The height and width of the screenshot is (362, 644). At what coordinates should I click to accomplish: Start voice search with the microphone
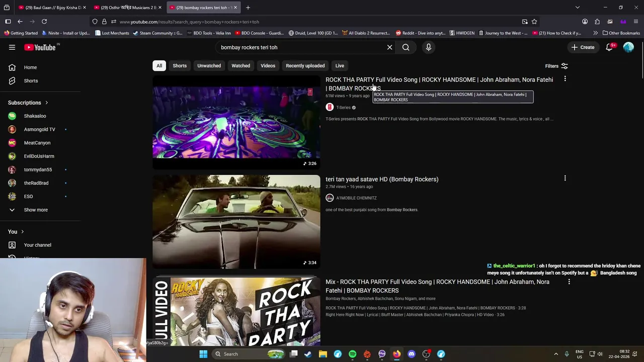[429, 47]
